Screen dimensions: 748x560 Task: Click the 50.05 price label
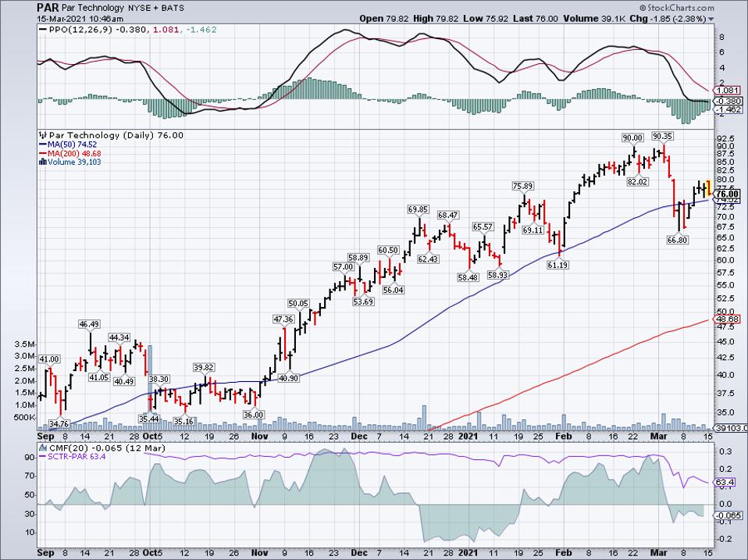(298, 303)
